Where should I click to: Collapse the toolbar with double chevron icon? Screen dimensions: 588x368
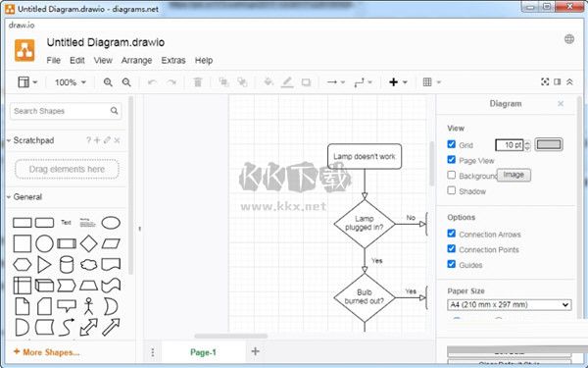(569, 81)
